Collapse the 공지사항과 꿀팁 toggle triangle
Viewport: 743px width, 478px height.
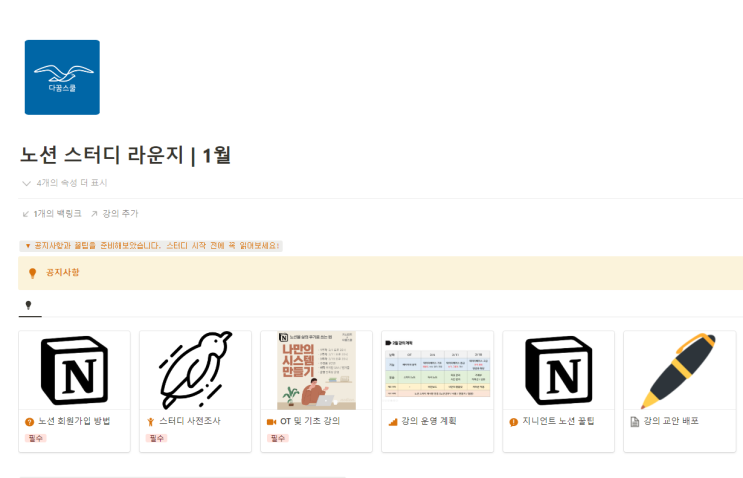[28, 246]
